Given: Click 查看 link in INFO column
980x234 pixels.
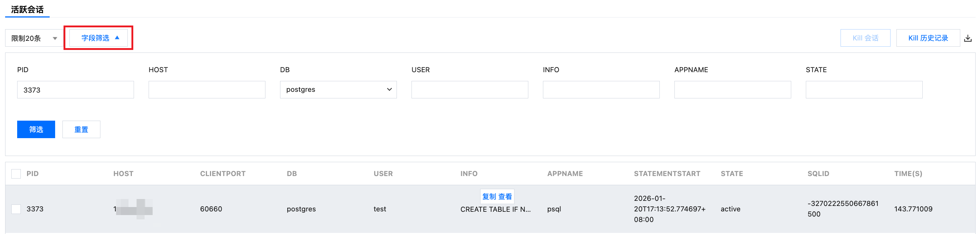Looking at the screenshot, I should click(x=505, y=197).
